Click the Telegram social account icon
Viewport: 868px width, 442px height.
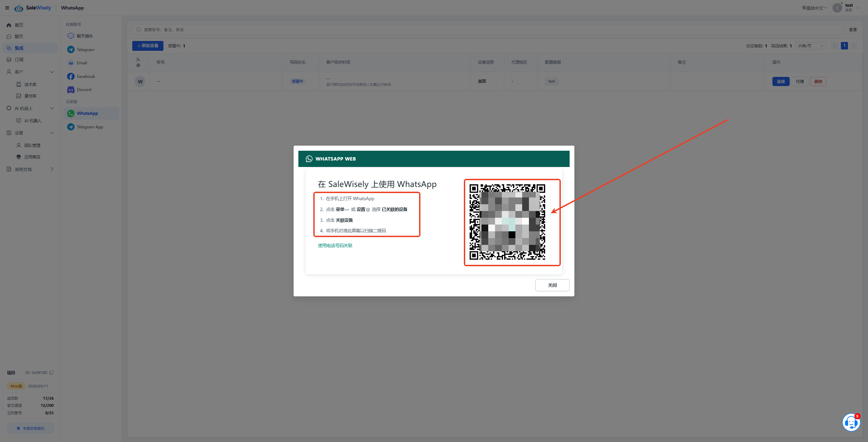71,49
